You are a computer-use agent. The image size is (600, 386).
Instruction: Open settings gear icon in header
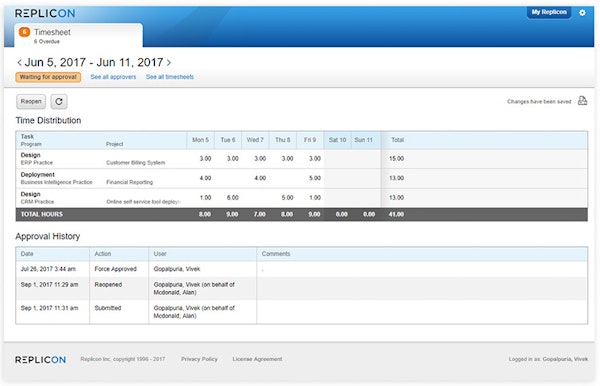pos(582,13)
